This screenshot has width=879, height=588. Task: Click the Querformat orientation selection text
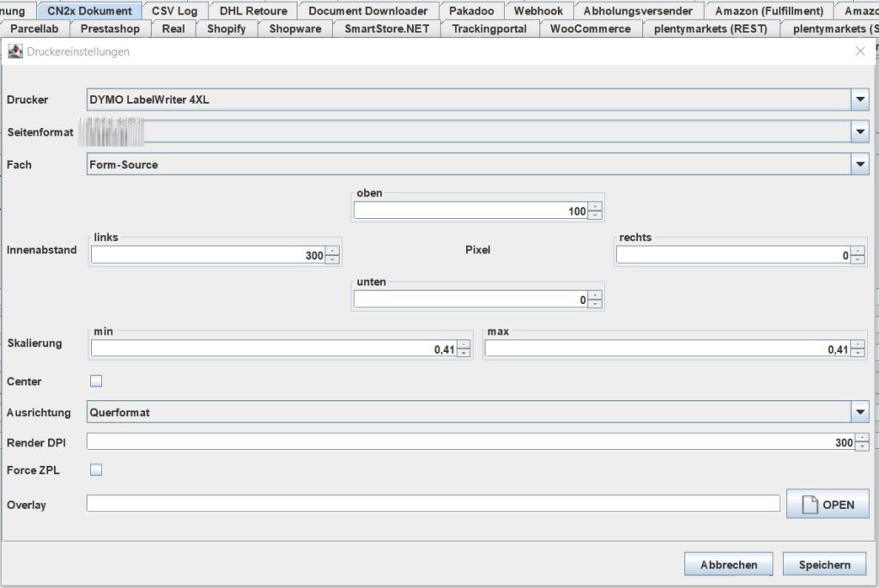[120, 412]
